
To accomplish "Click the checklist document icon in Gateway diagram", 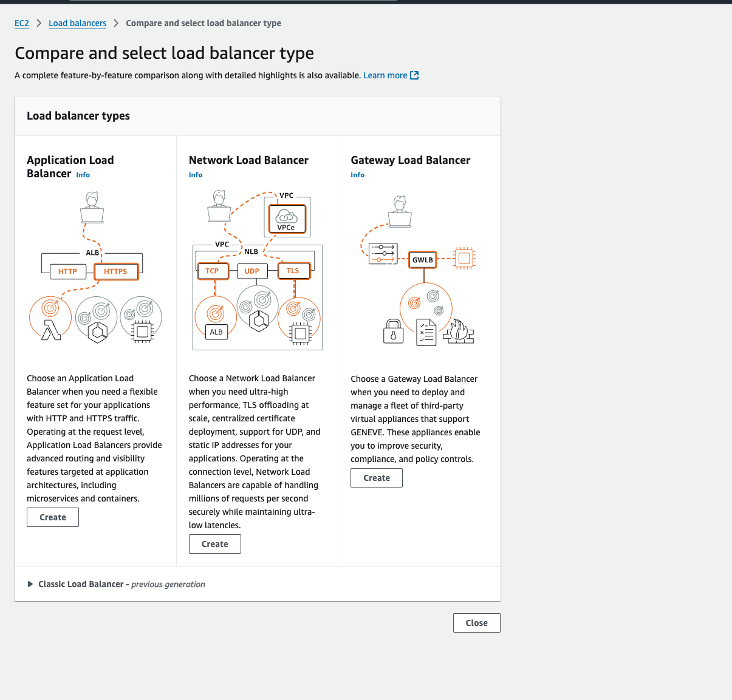I will point(426,332).
